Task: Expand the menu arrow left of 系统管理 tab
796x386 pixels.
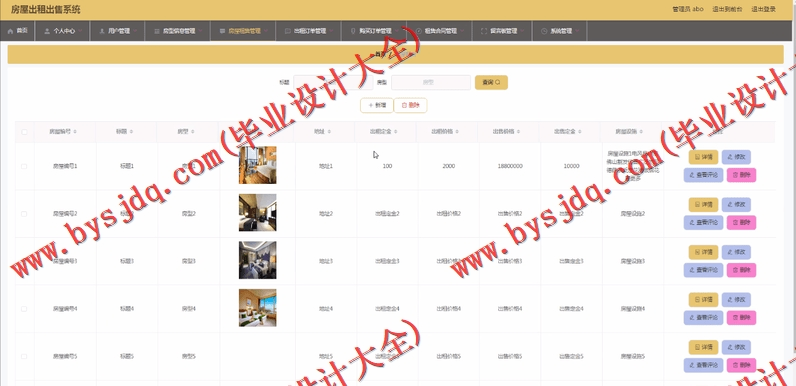Action: pyautogui.click(x=522, y=31)
